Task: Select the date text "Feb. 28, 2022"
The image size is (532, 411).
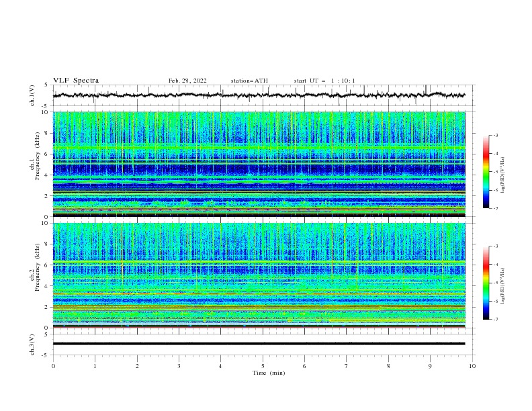Action: tap(187, 81)
